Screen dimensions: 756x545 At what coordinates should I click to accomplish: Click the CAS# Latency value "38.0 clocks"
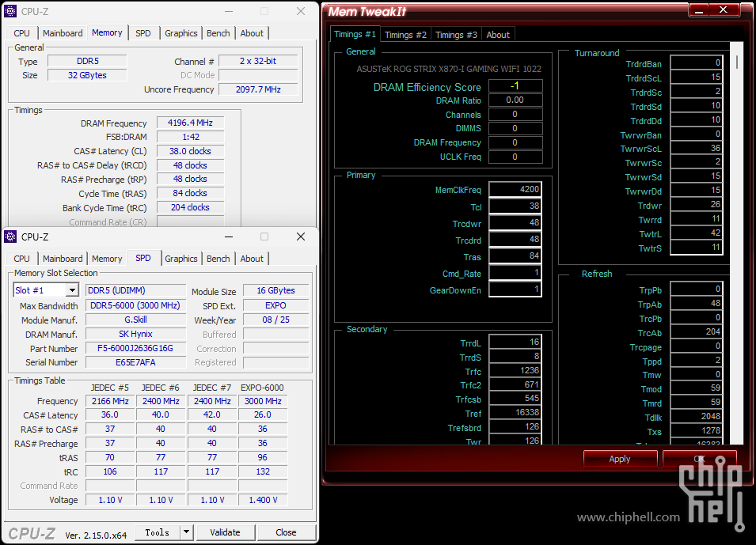point(190,151)
